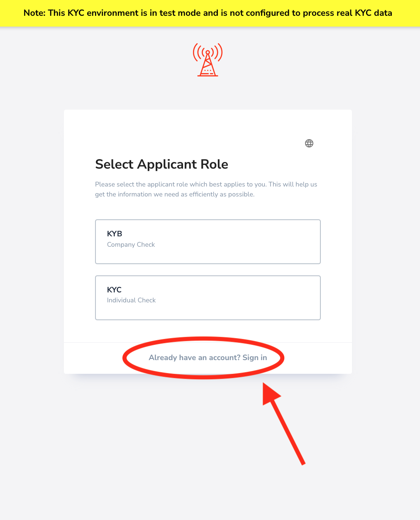Click the 'Individual Check' subtitle
The height and width of the screenshot is (520, 420).
(131, 300)
